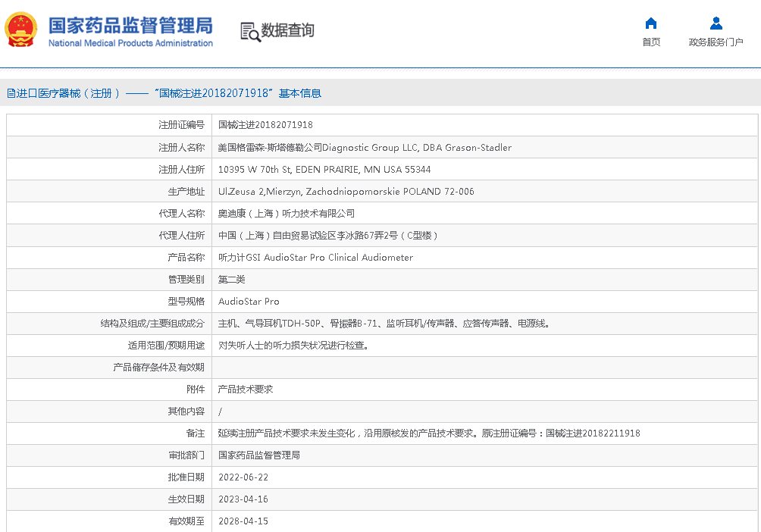Click National Medical Products Administration English text
The width and height of the screenshot is (761, 532).
click(130, 43)
